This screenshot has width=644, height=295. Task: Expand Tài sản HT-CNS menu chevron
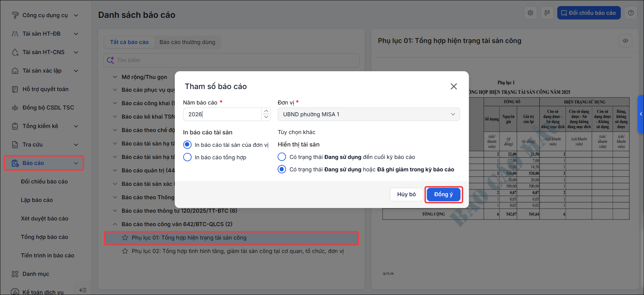[x=76, y=52]
